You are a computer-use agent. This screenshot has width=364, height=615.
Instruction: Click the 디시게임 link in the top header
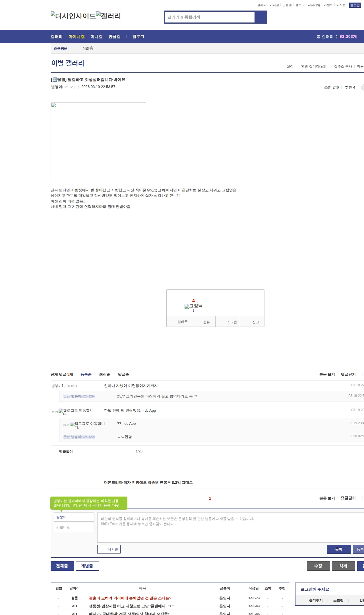click(314, 5)
